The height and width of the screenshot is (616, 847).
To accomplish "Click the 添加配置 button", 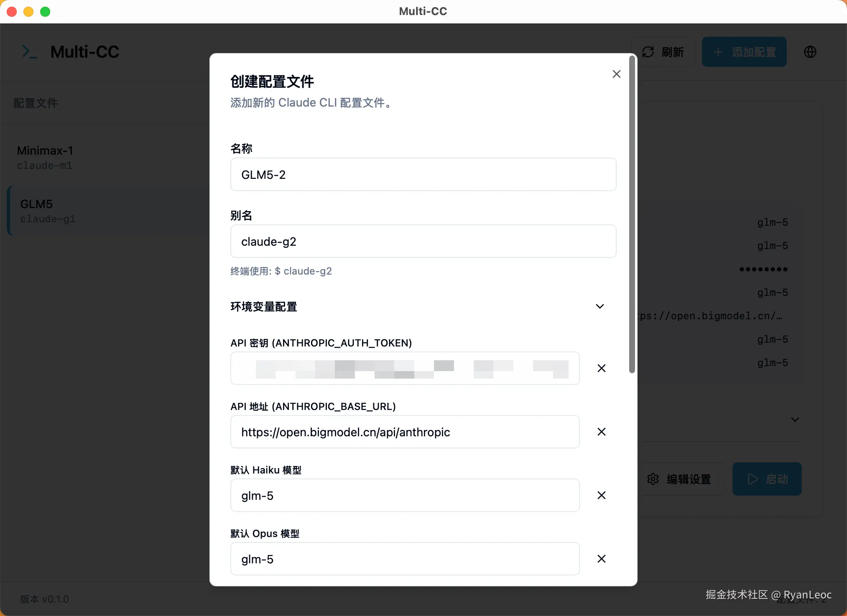I will pyautogui.click(x=744, y=52).
